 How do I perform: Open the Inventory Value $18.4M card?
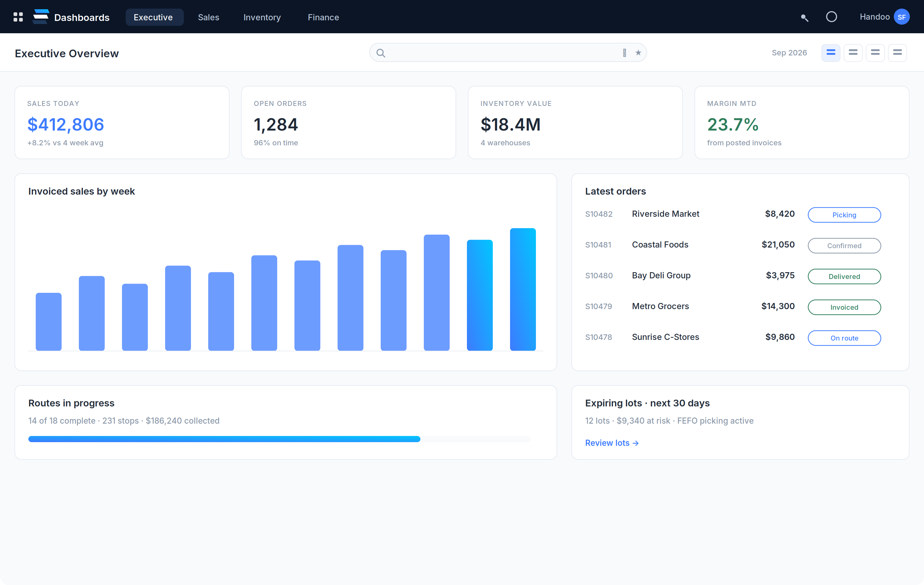pyautogui.click(x=575, y=122)
